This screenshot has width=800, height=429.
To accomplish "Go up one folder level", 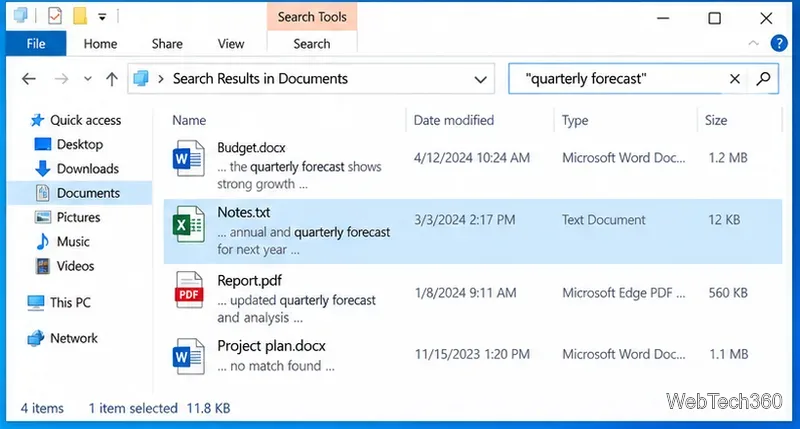I will point(112,79).
